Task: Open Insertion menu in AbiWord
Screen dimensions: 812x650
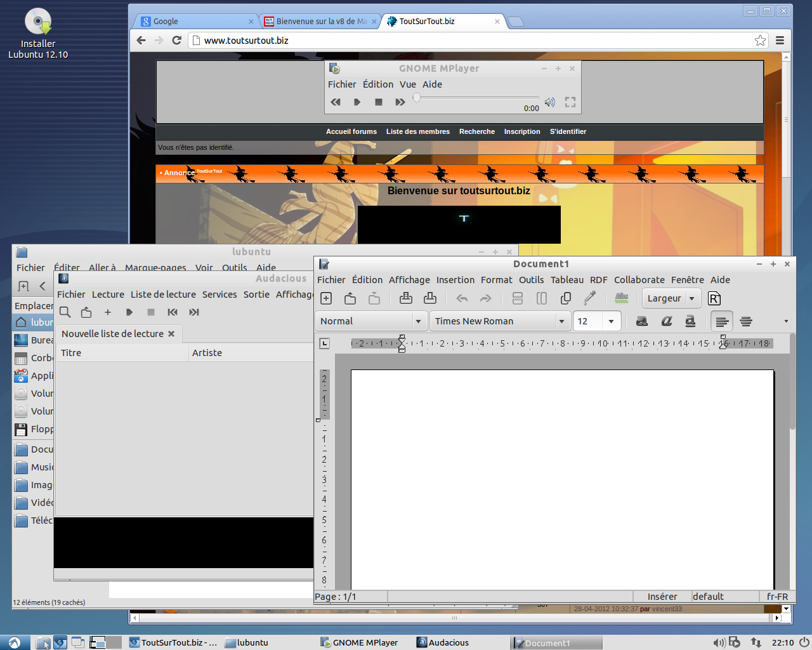Action: 455,280
